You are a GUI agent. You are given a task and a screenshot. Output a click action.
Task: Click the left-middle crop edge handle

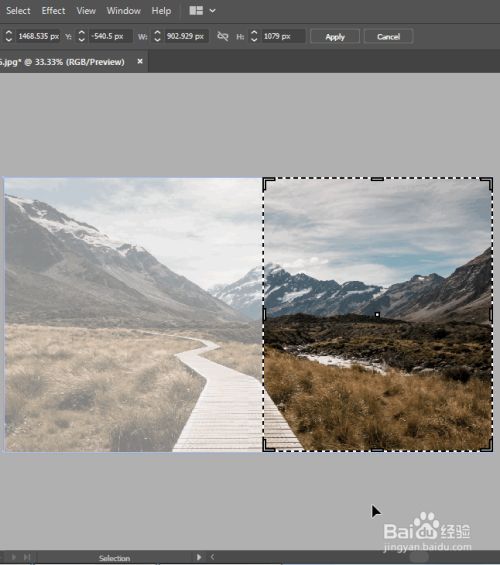point(264,315)
